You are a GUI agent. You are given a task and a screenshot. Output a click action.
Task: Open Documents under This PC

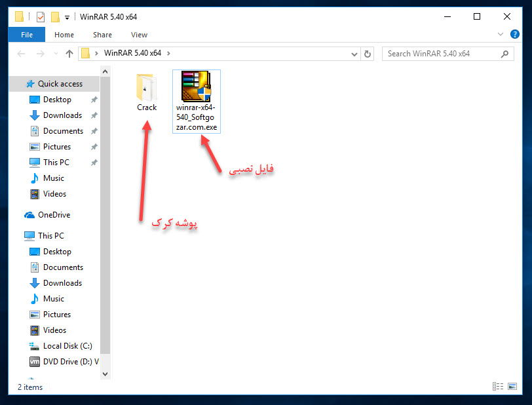(63, 267)
